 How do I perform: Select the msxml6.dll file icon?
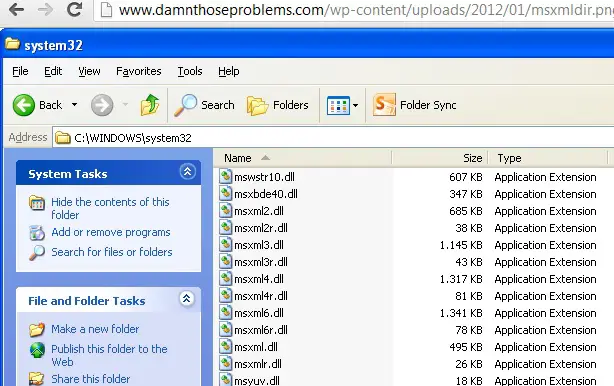click(226, 313)
